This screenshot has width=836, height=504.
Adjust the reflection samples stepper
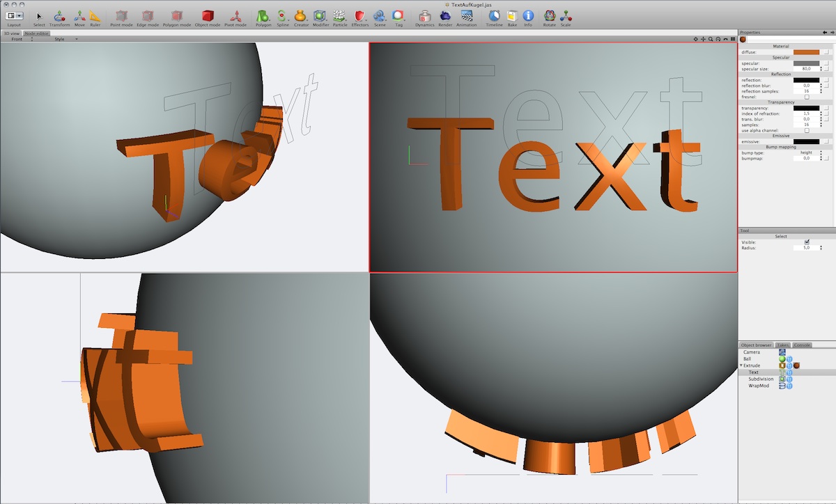pyautogui.click(x=821, y=91)
